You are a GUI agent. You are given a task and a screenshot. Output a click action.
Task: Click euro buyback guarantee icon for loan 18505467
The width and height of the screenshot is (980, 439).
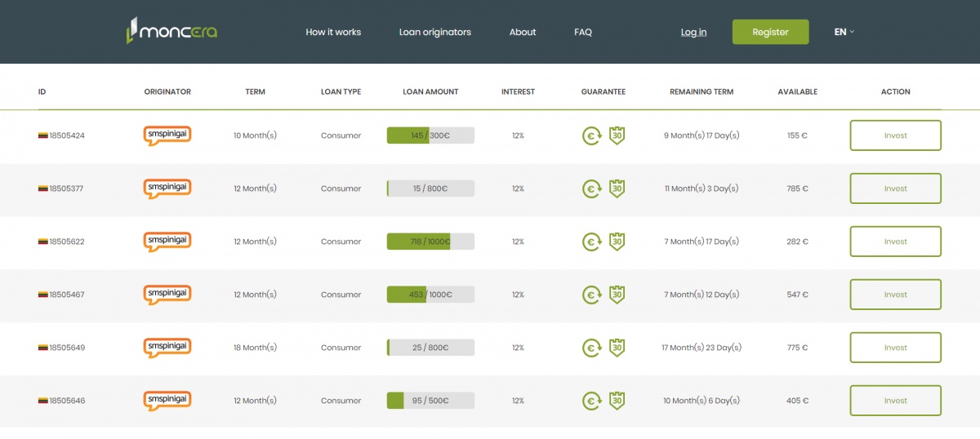591,295
